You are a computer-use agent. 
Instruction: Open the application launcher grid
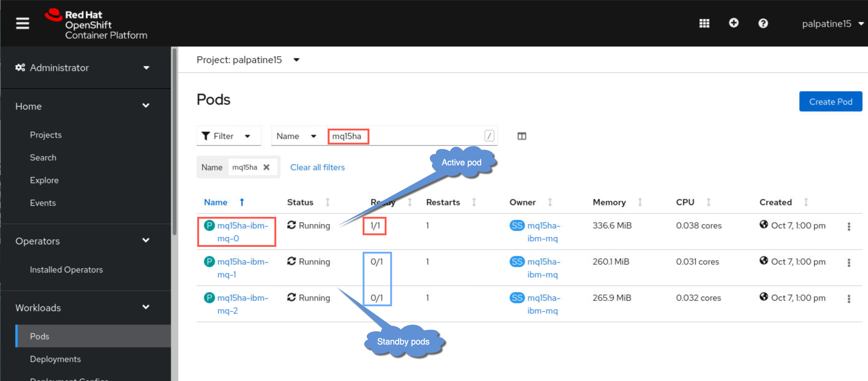(x=704, y=23)
